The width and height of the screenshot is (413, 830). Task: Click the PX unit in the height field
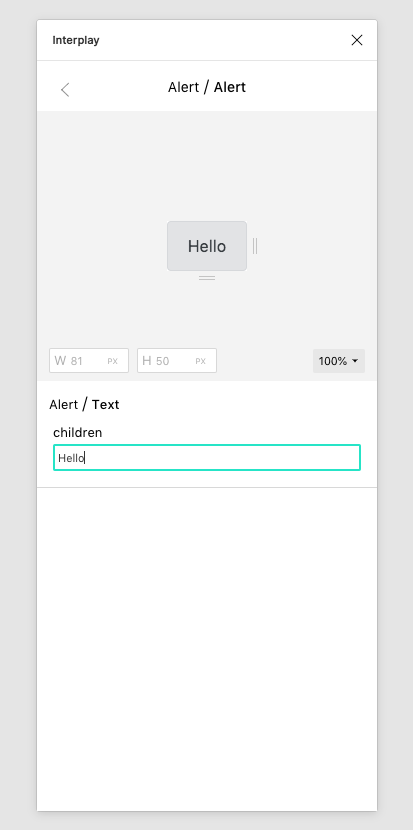click(x=200, y=361)
